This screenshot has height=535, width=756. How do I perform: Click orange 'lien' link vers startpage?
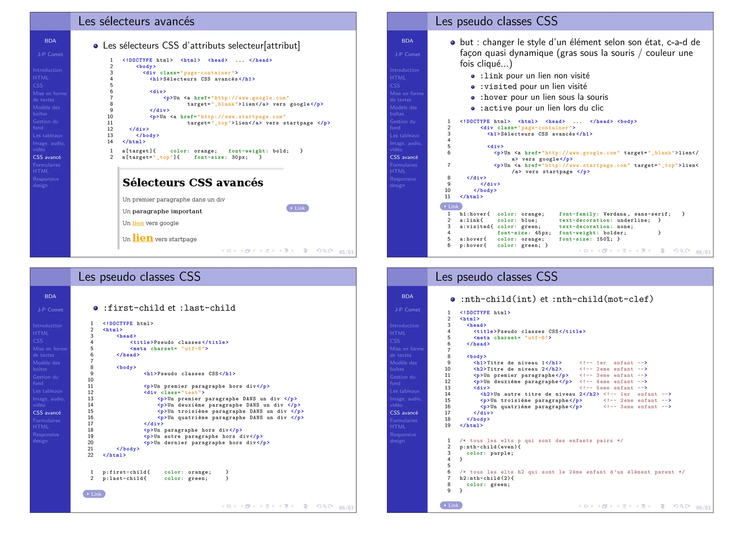click(142, 238)
